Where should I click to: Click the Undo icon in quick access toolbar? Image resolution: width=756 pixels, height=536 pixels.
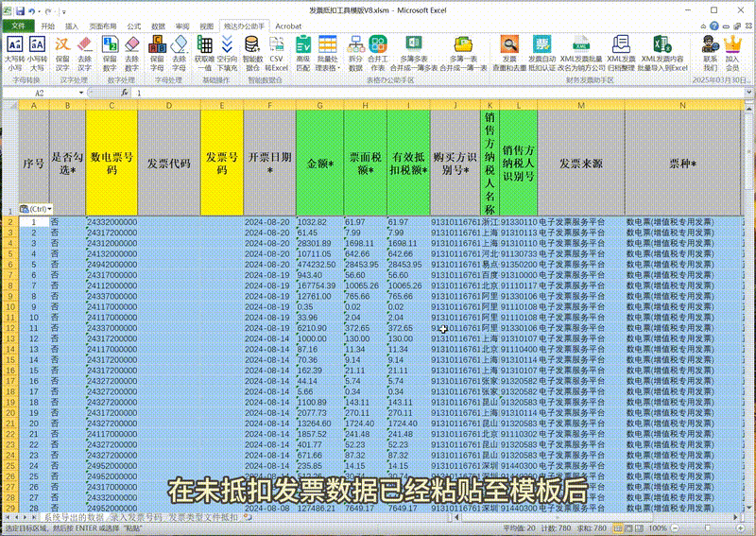pos(32,10)
